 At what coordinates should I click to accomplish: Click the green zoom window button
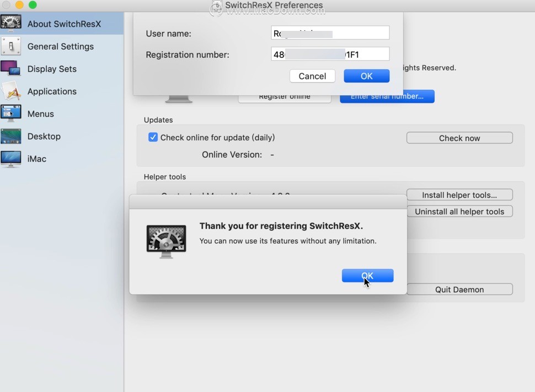33,4
